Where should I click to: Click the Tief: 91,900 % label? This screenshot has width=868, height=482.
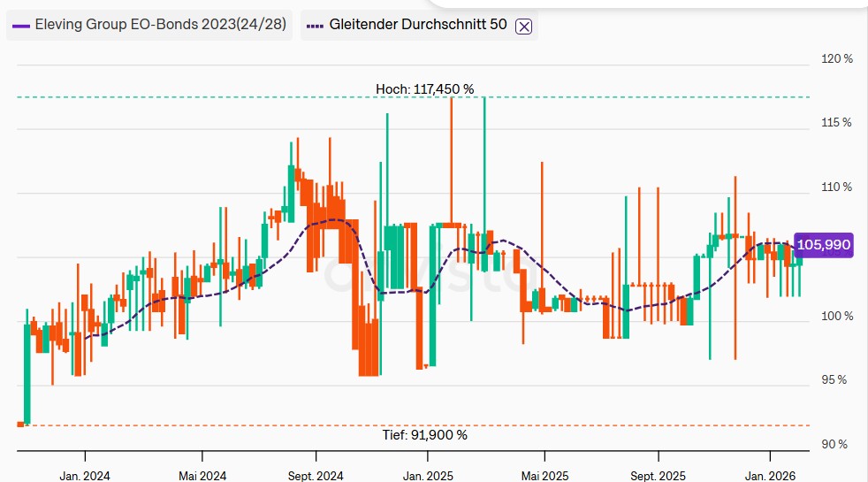point(424,434)
